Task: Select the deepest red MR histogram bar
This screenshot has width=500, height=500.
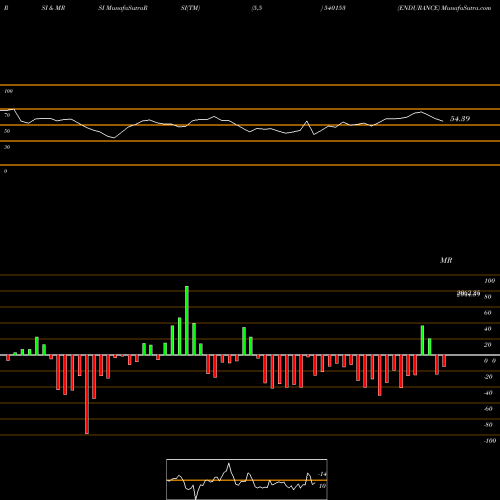Action: (87, 394)
